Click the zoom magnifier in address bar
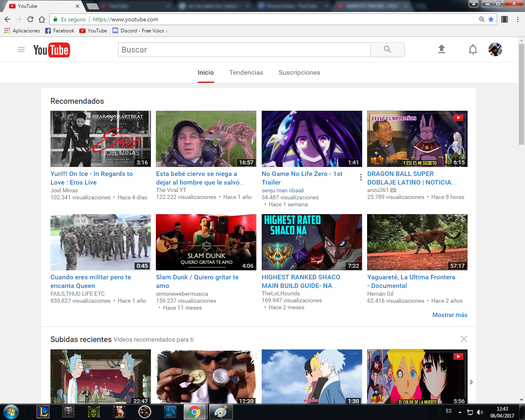 (482, 19)
